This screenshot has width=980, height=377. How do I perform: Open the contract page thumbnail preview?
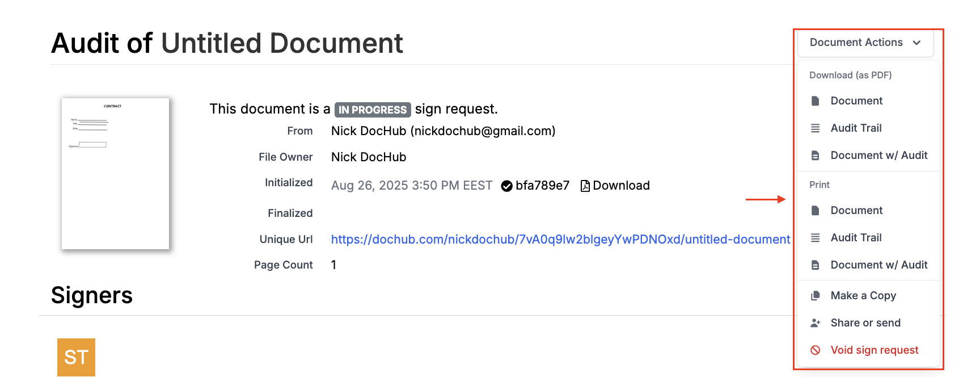tap(115, 174)
